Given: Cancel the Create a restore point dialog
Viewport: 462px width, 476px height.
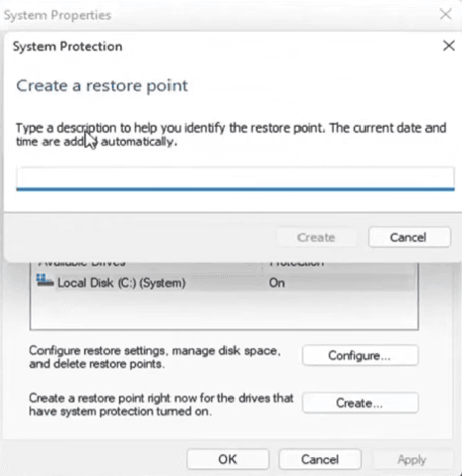Looking at the screenshot, I should (x=409, y=237).
